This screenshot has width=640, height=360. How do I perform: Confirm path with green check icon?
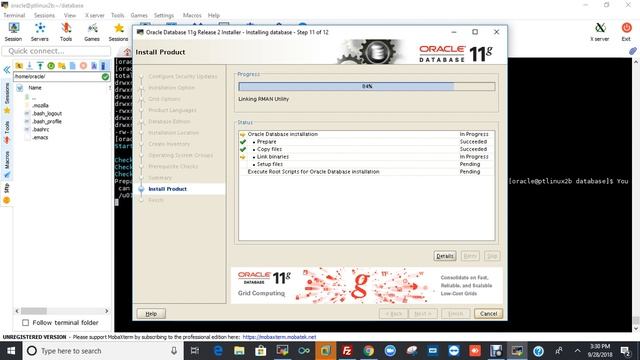click(105, 76)
